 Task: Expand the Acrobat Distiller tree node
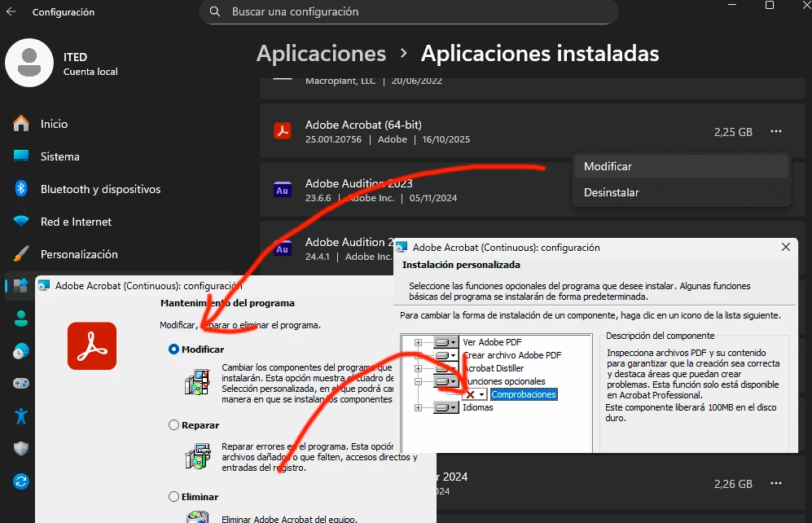(x=418, y=368)
